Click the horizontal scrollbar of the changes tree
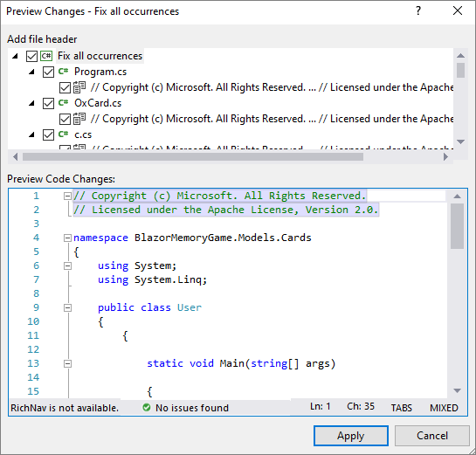The width and height of the screenshot is (476, 455). [x=193, y=157]
